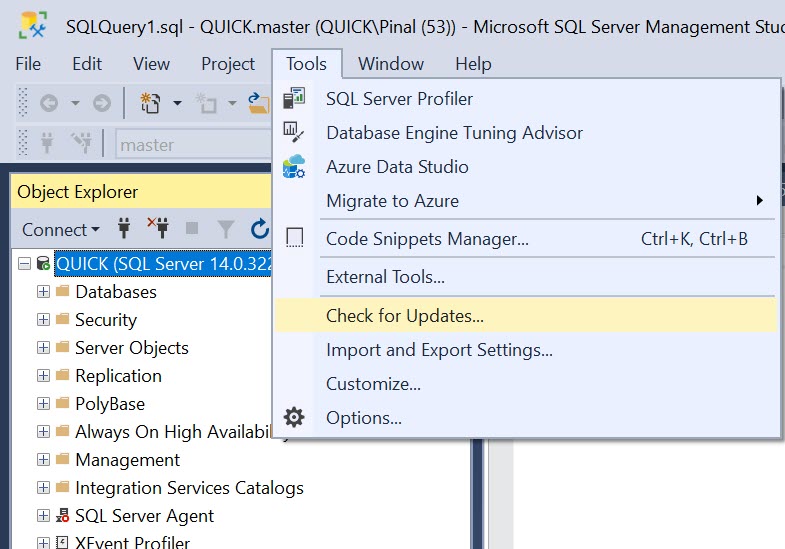The width and height of the screenshot is (785, 549).
Task: Click the Stop icon in Object Explorer
Action: pos(192,229)
